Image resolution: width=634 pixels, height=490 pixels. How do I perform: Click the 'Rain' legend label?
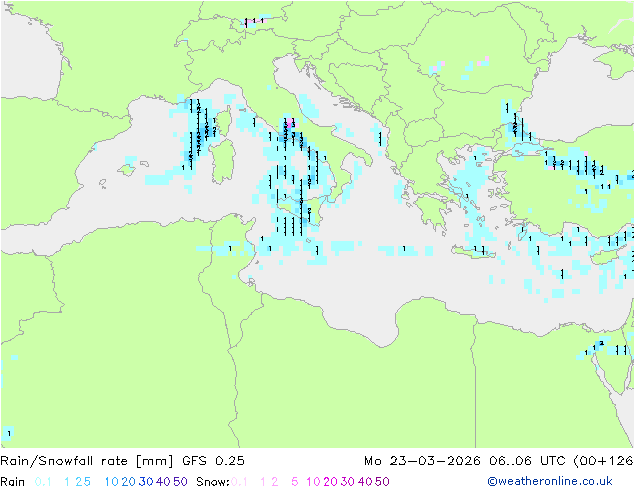[13, 482]
